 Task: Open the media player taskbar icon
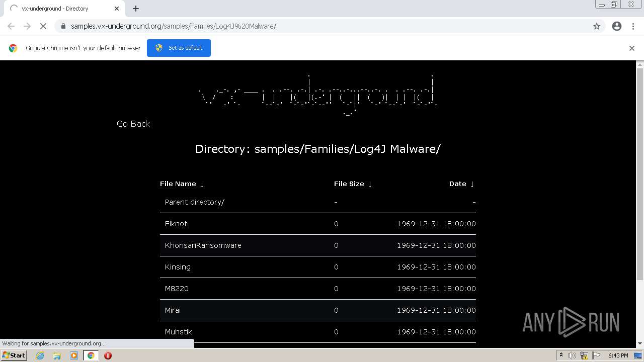click(74, 355)
